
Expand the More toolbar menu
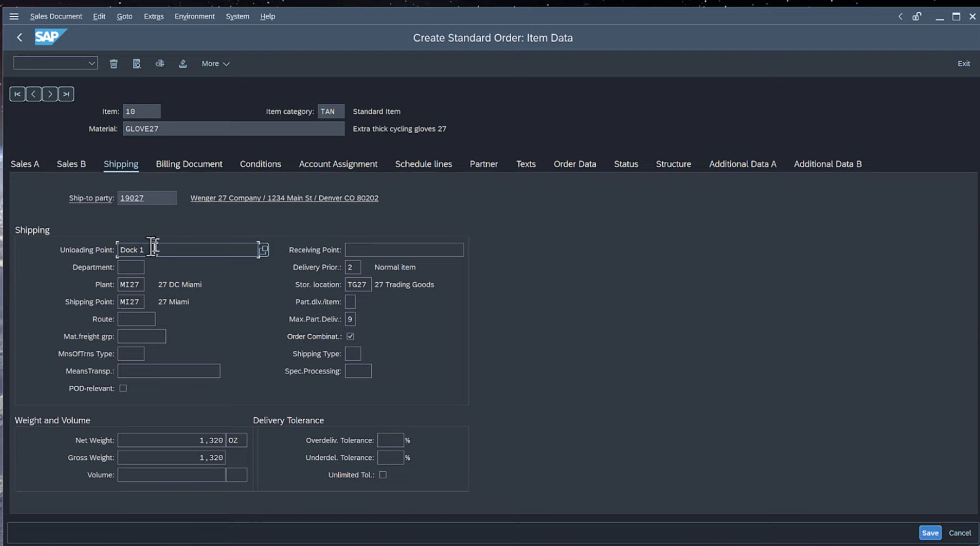click(x=215, y=64)
